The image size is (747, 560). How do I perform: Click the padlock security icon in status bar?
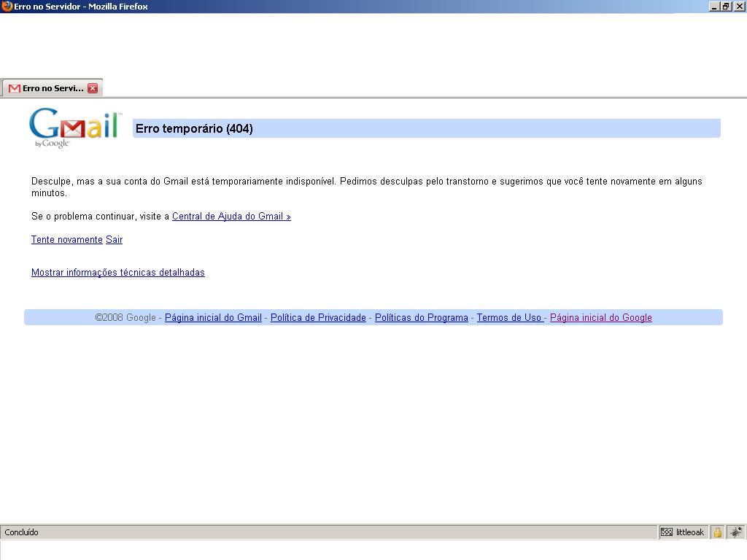pyautogui.click(x=718, y=532)
